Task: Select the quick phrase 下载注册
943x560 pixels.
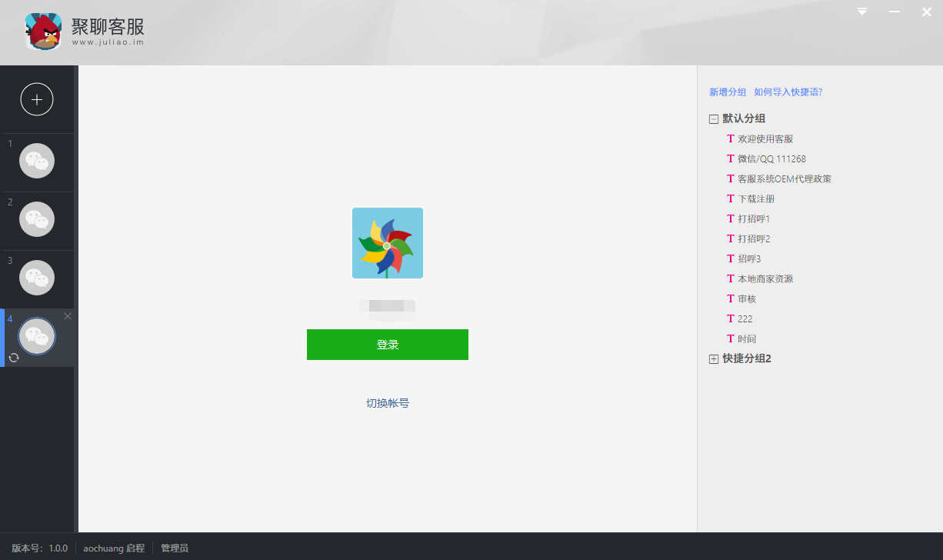Action: (756, 199)
